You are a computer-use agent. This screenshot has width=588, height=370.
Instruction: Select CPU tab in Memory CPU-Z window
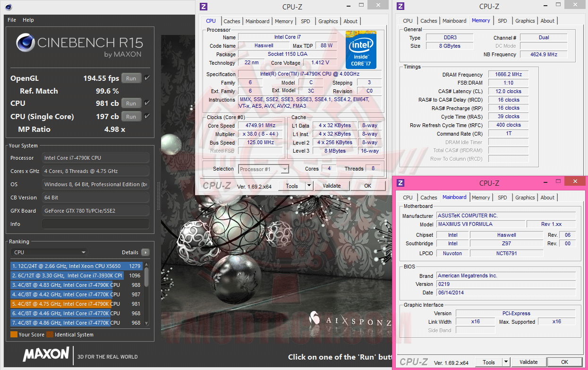[408, 21]
